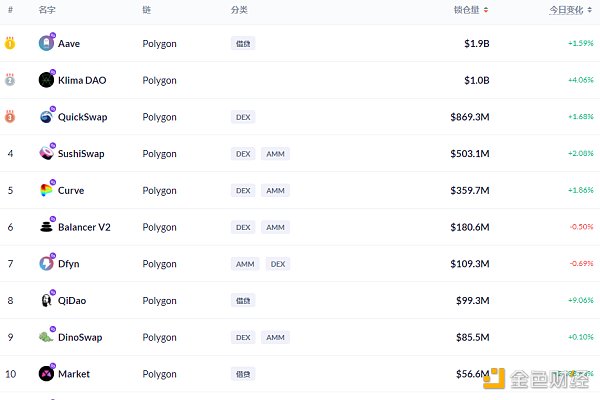Select the 借贷 tag in Aave row
Viewport: 600px width, 400px height.
coord(243,43)
